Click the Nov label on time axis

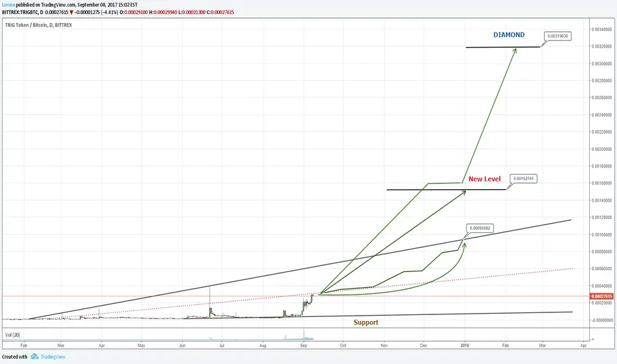[x=384, y=345]
